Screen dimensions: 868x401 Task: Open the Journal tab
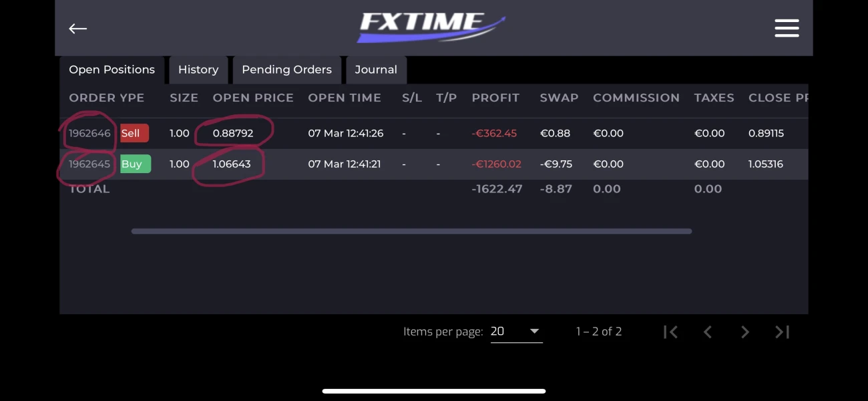[x=376, y=70]
